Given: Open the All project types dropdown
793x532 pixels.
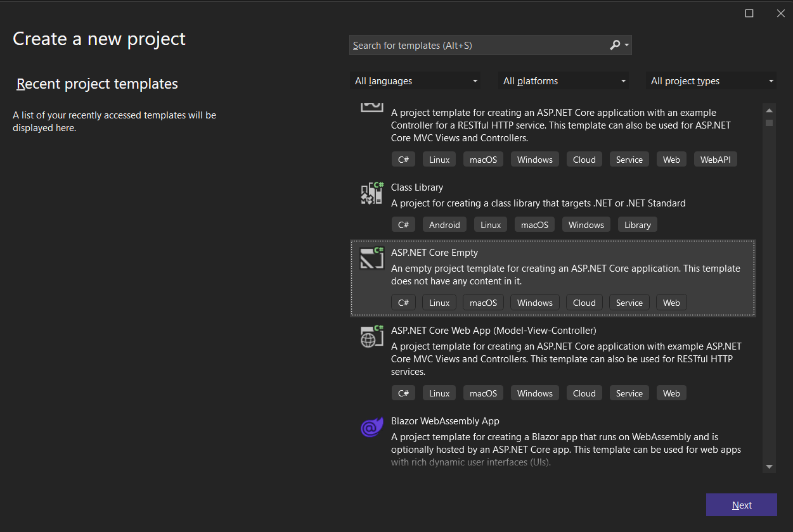Looking at the screenshot, I should 712,81.
